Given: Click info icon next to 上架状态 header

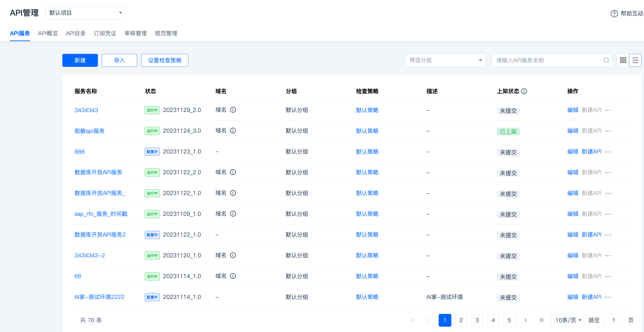Looking at the screenshot, I should (524, 91).
